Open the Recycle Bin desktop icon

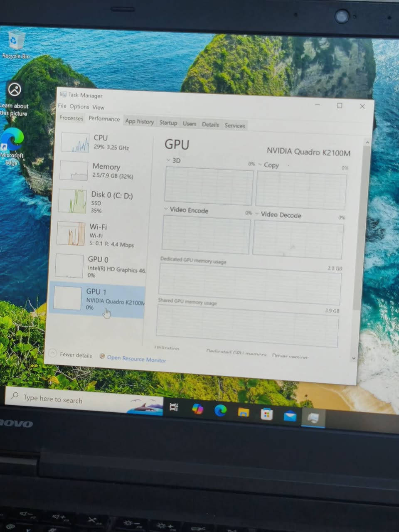[x=16, y=44]
